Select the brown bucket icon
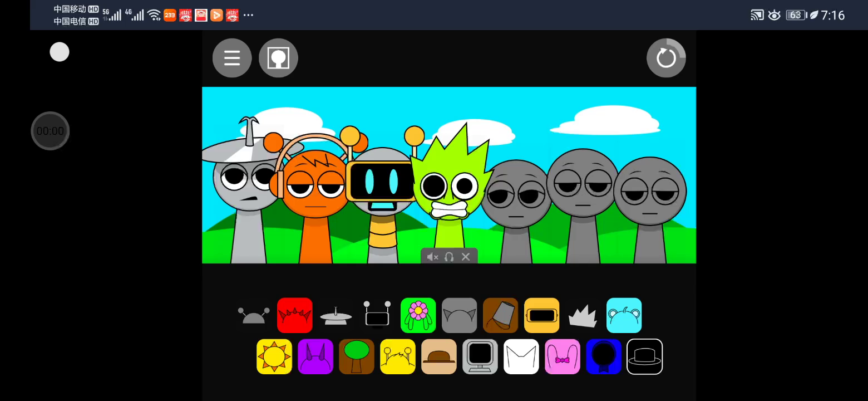 tap(500, 316)
